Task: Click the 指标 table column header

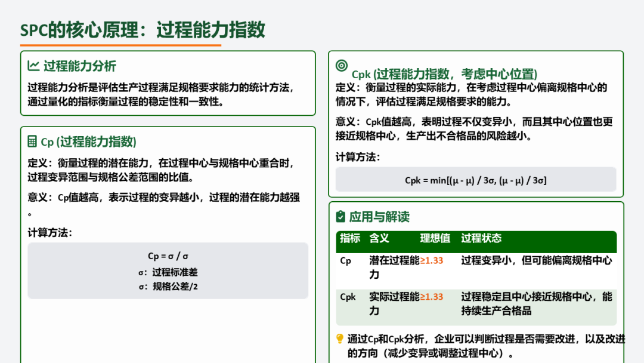Action: coord(350,238)
